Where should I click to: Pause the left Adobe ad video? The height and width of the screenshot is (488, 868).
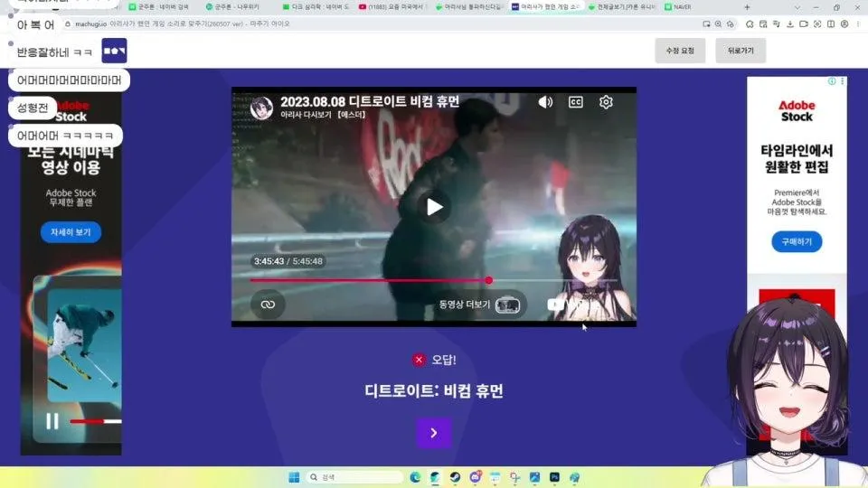[x=52, y=422]
